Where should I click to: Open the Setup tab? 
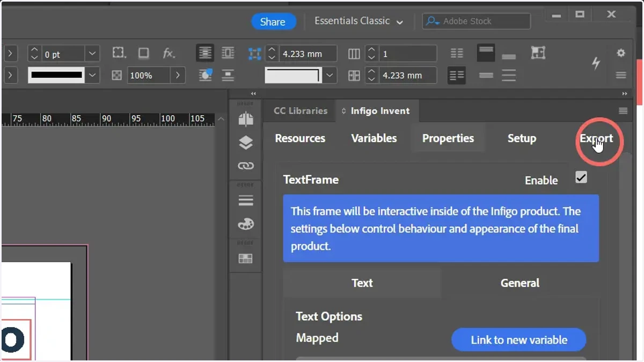tap(522, 138)
